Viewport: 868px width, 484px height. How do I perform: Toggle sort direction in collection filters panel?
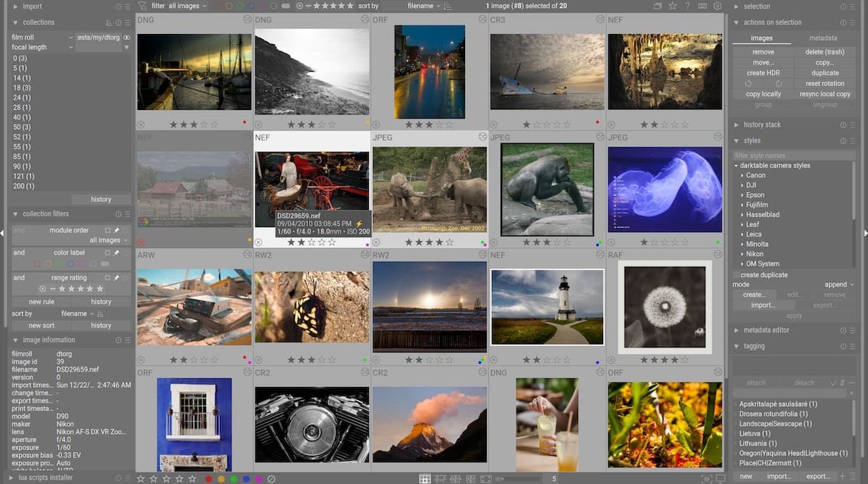tap(101, 314)
